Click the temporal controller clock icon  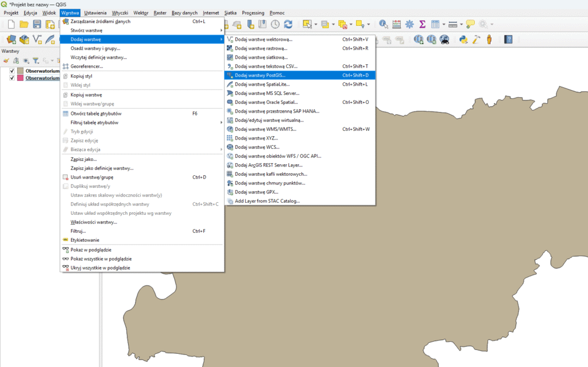275,24
